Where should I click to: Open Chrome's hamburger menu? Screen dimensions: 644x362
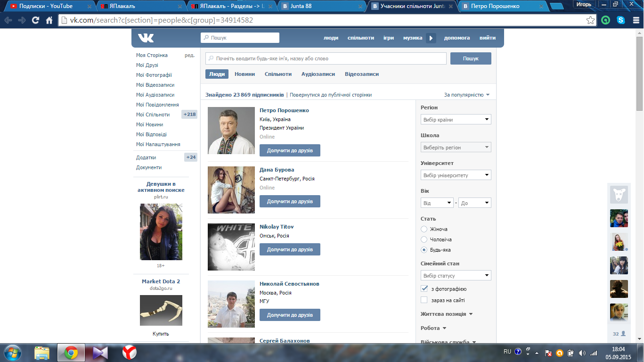pos(636,20)
